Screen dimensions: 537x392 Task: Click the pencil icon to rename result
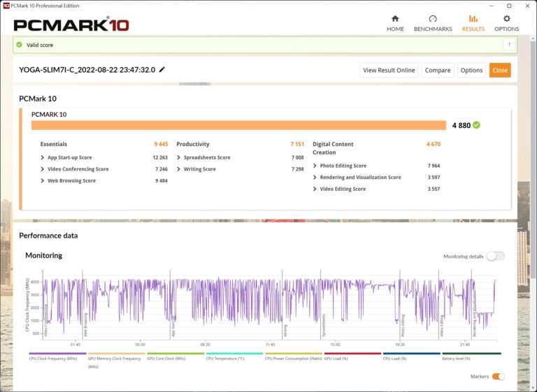tap(162, 69)
